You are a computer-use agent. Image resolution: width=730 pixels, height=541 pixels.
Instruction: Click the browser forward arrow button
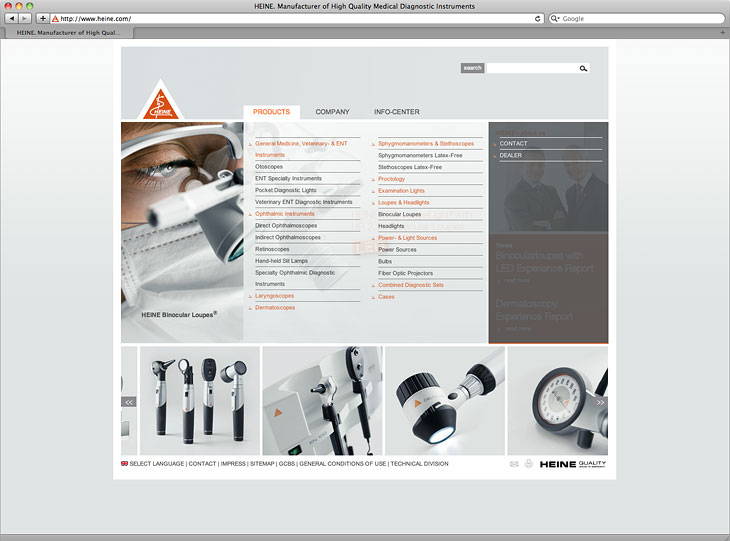pyautogui.click(x=25, y=19)
